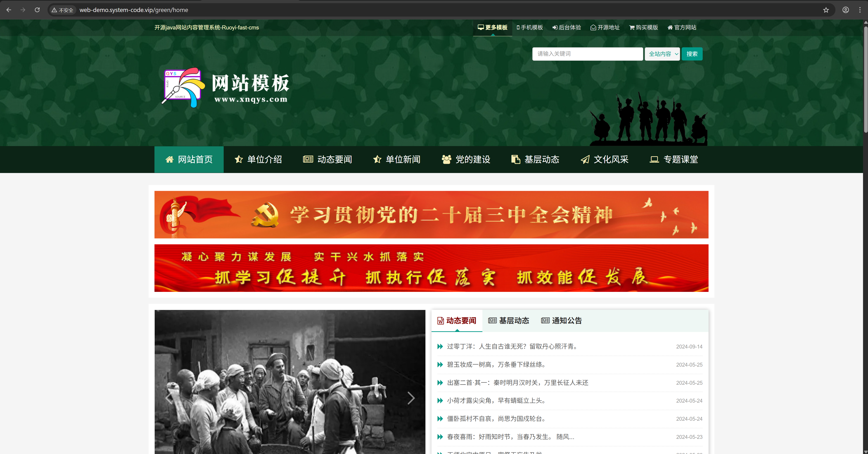Switch to the 通知公告 tab
Screen dimensions: 868x454
[x=561, y=321]
